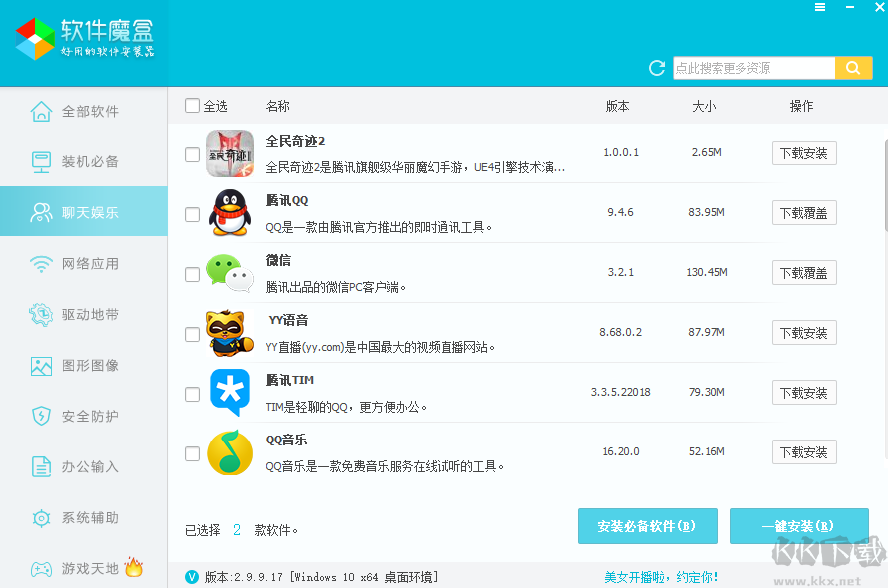888x588 pixels.
Task: Click the 版本 column header
Action: (617, 106)
